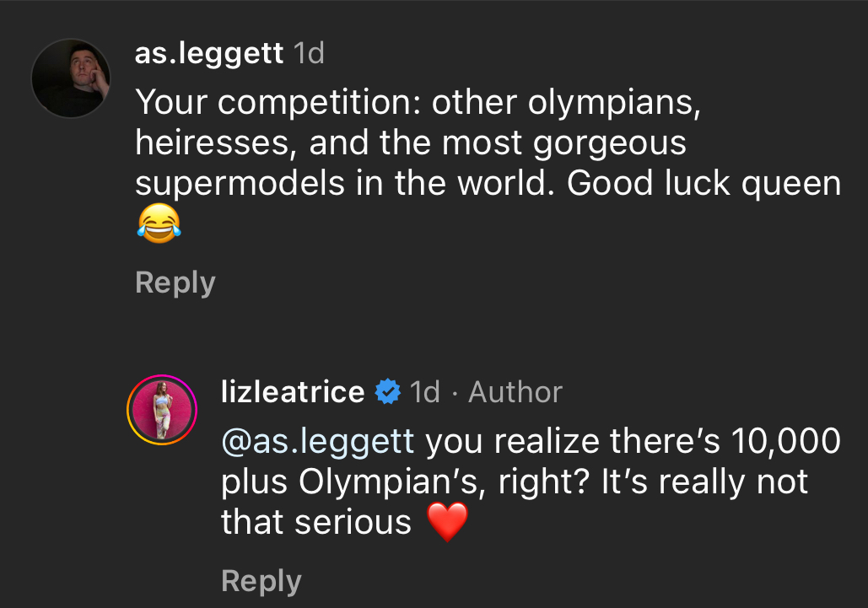Open as.leggett's profile picture

click(x=71, y=78)
